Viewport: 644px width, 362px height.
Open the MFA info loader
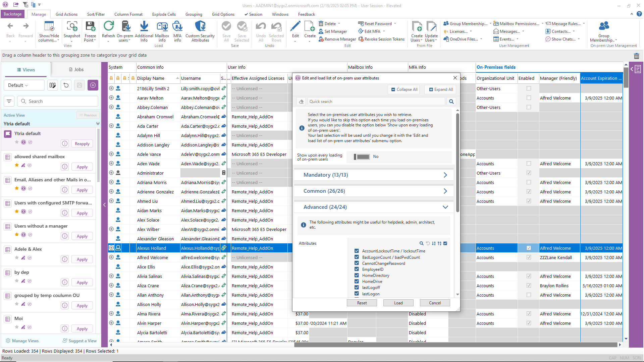(177, 26)
